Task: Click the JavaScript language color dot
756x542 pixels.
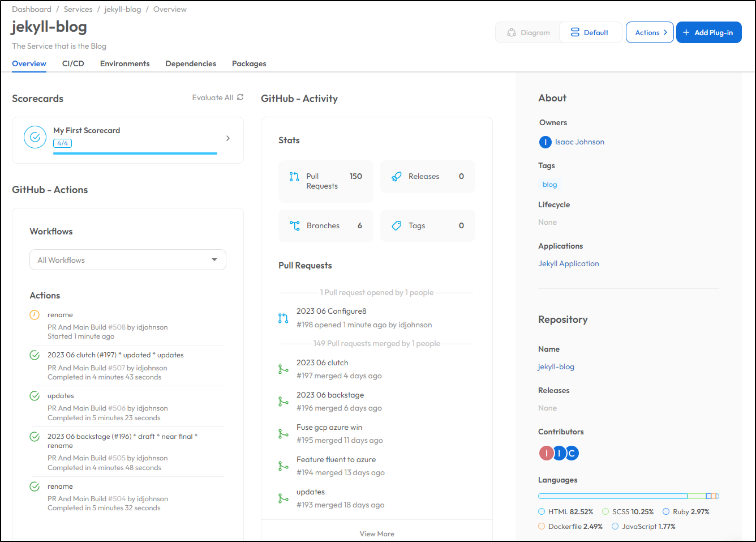Action: pyautogui.click(x=615, y=527)
